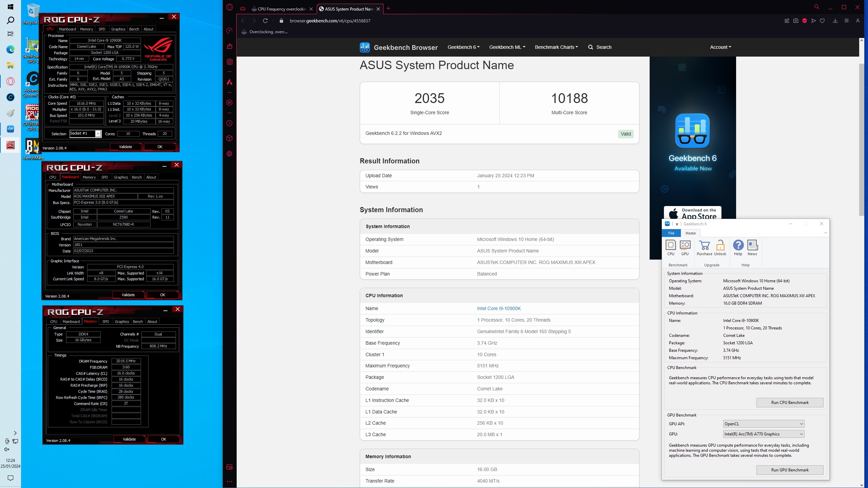
Task: Expand Geekbench 6 navbar dropdown
Action: (463, 47)
